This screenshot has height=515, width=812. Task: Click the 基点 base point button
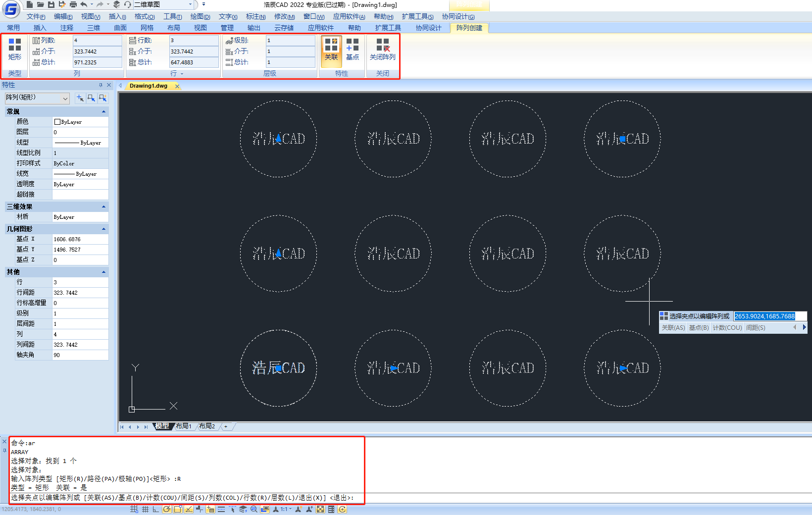coord(353,50)
